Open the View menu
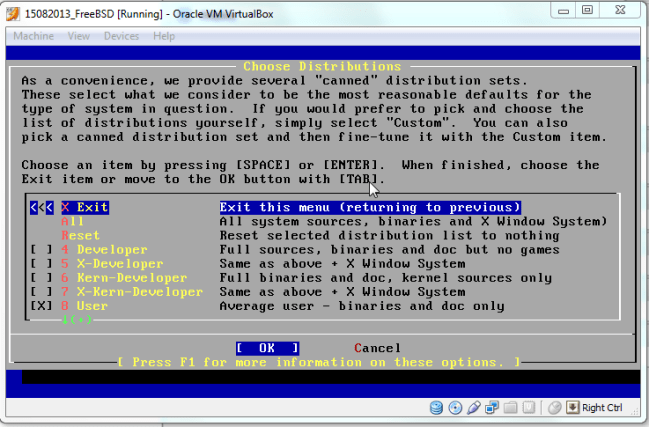Viewport: 649px width, 427px height. coord(78,36)
